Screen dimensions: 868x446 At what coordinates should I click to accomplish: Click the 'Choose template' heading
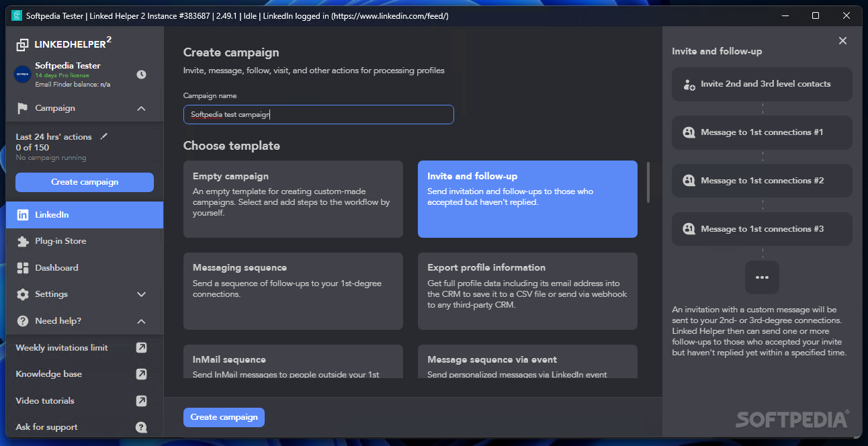coord(232,146)
